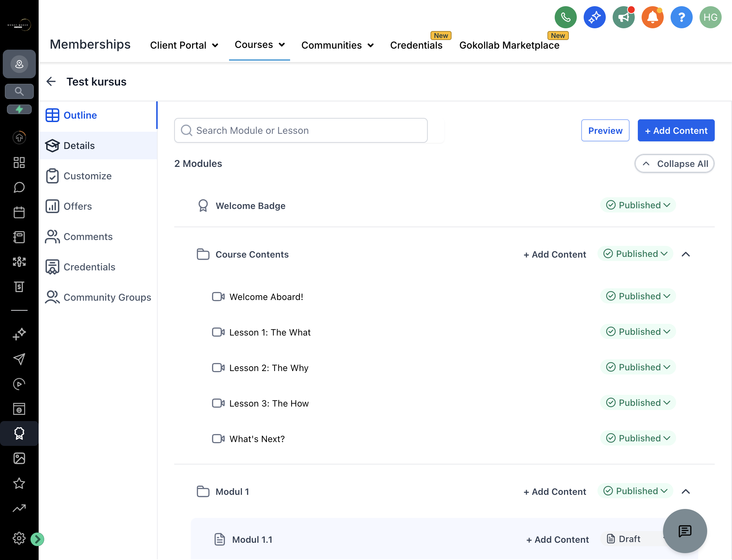This screenshot has height=560, width=732.
Task: Open Published dropdown for Welcome Aboard! lesson
Action: [x=638, y=296]
